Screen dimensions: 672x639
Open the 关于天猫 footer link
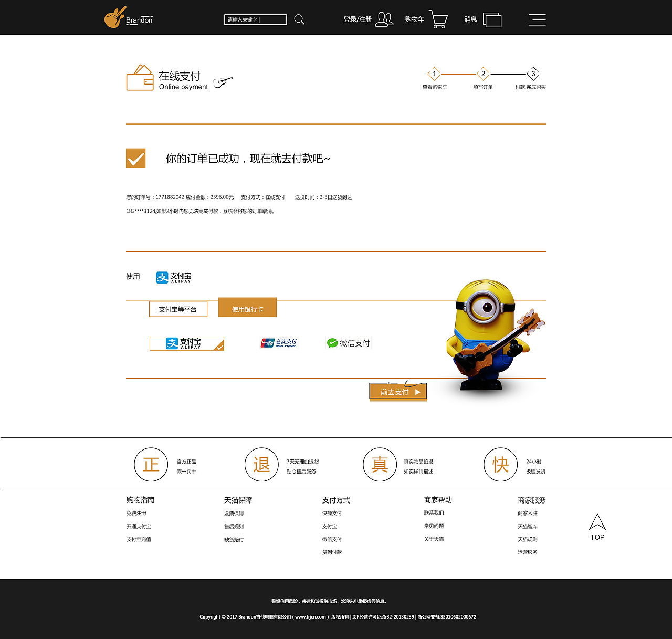click(x=434, y=539)
